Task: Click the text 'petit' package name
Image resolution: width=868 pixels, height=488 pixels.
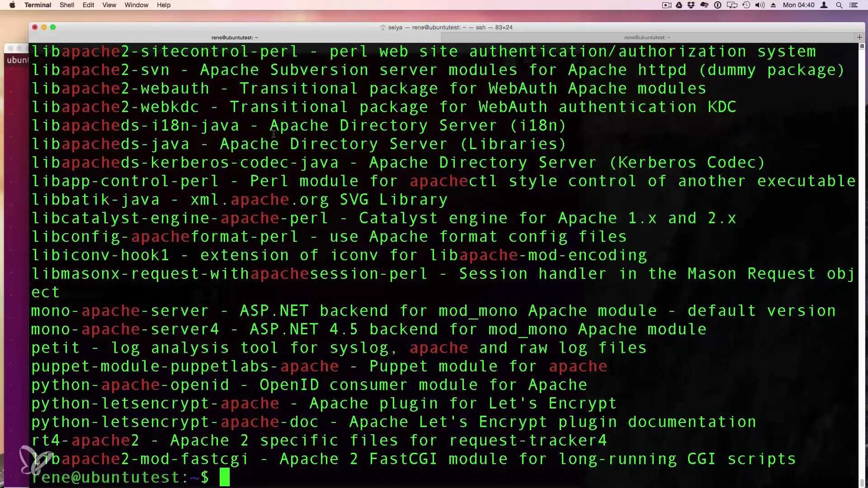Action: (x=56, y=348)
